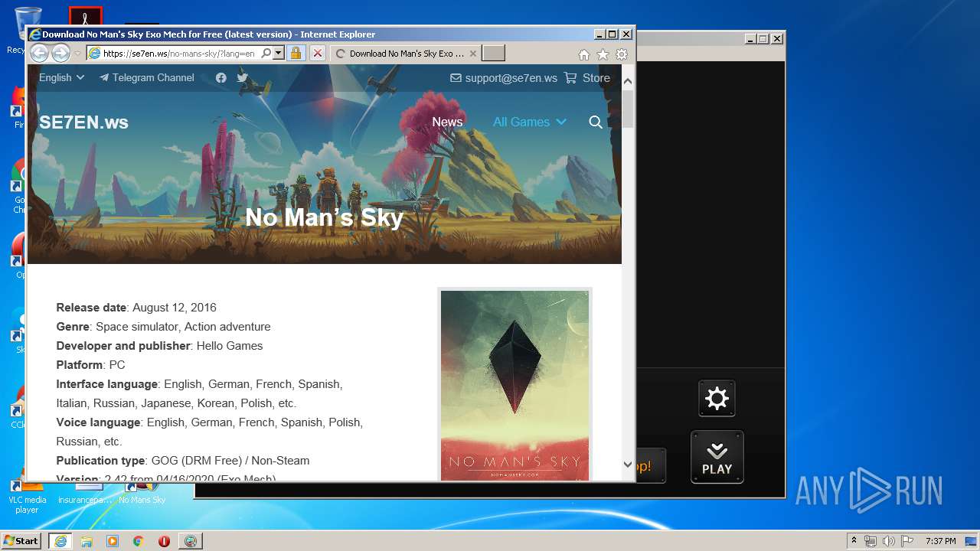
Task: Open IE Tools gear menu
Action: pos(622,54)
